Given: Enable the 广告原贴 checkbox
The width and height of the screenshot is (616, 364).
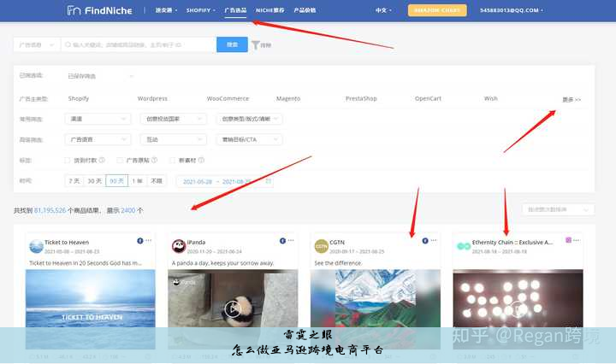Looking at the screenshot, I should click(x=120, y=160).
